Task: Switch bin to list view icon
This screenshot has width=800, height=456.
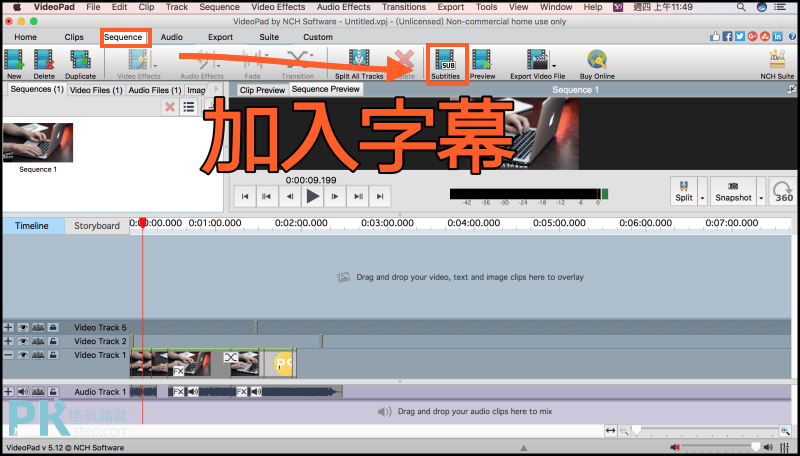Action: pos(189,107)
